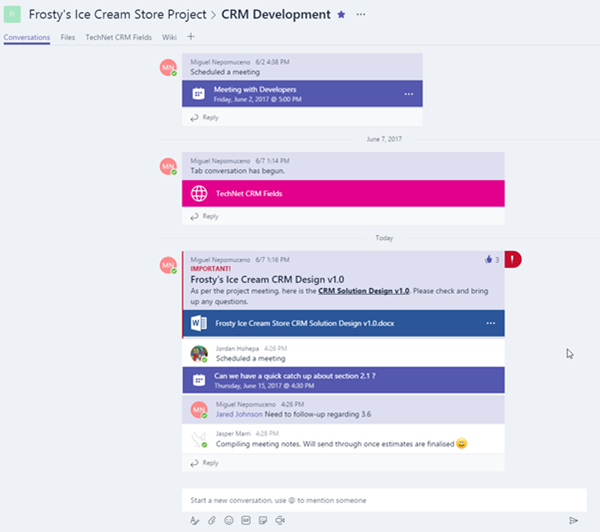Send the message with the arrow icon

point(573,520)
